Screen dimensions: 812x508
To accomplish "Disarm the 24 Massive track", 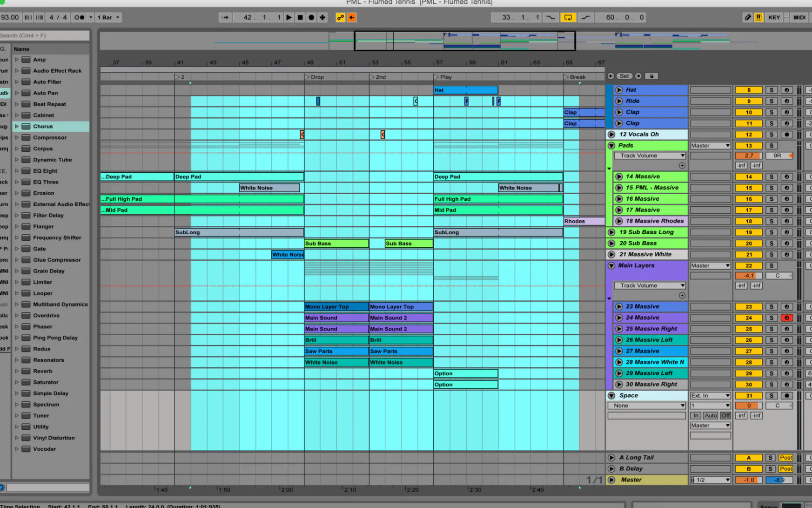I will point(786,318).
